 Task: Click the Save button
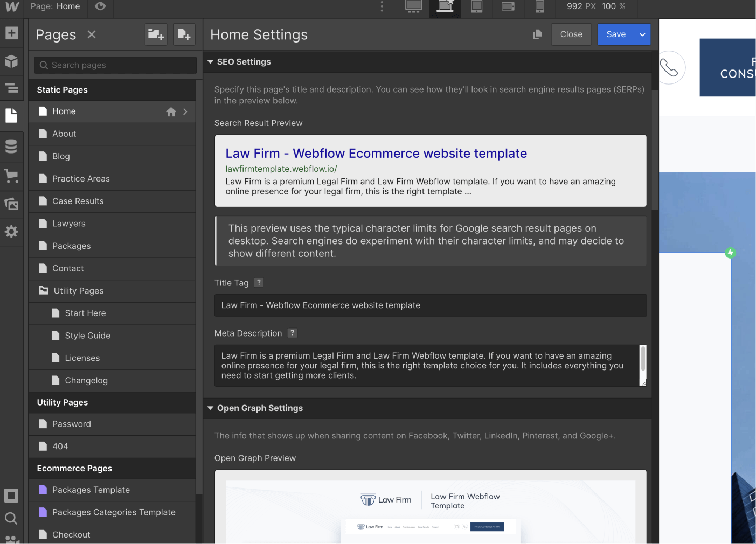point(615,34)
